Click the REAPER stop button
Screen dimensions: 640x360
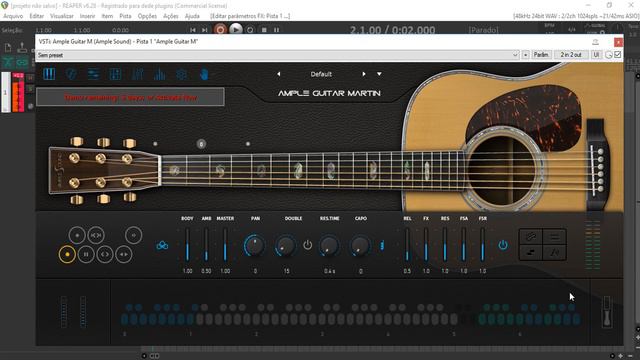tap(264, 30)
